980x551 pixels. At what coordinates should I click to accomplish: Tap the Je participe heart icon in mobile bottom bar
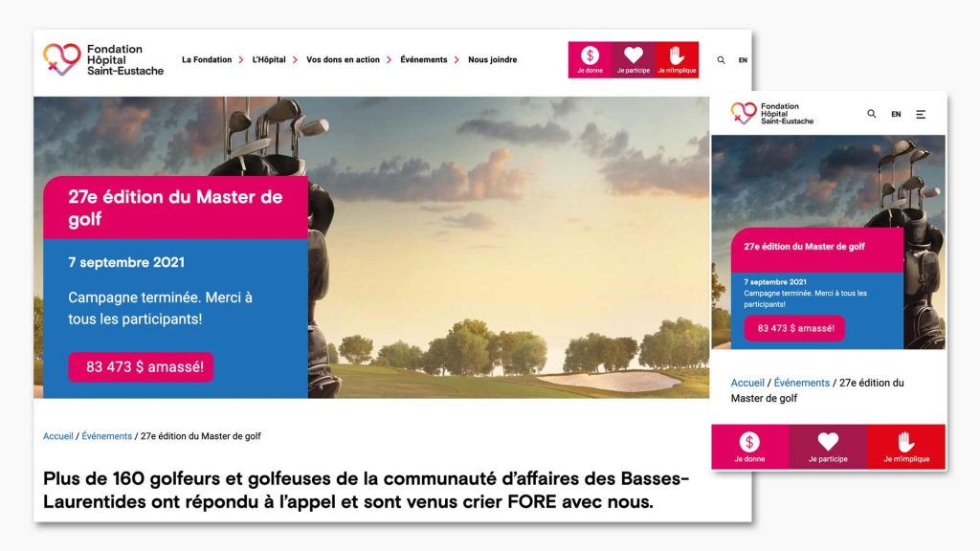(x=828, y=441)
